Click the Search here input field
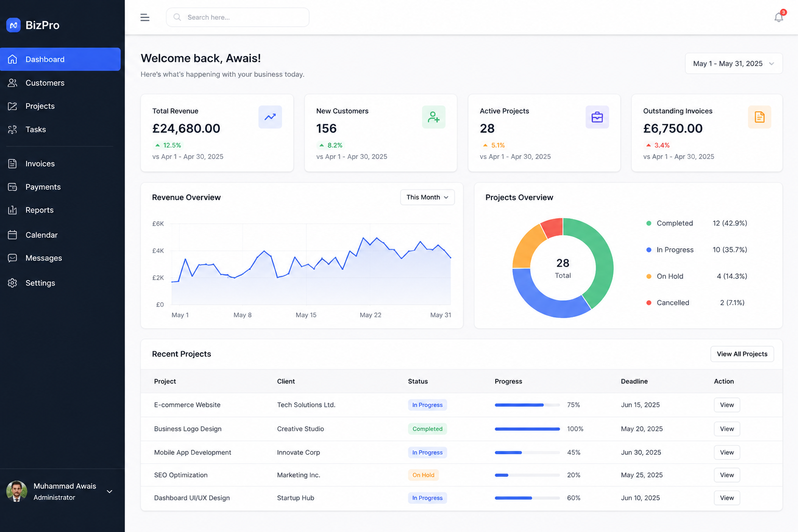 coord(237,17)
